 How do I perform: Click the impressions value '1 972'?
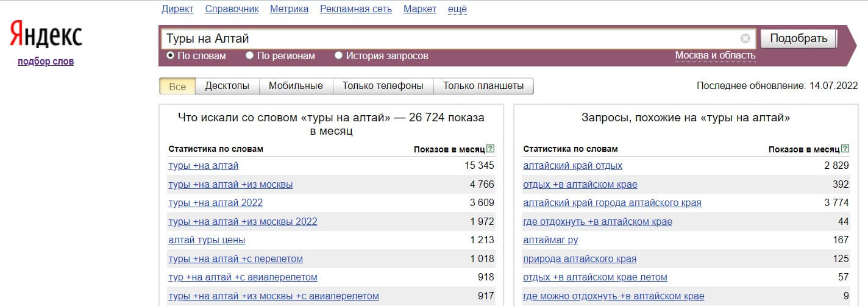click(x=482, y=221)
